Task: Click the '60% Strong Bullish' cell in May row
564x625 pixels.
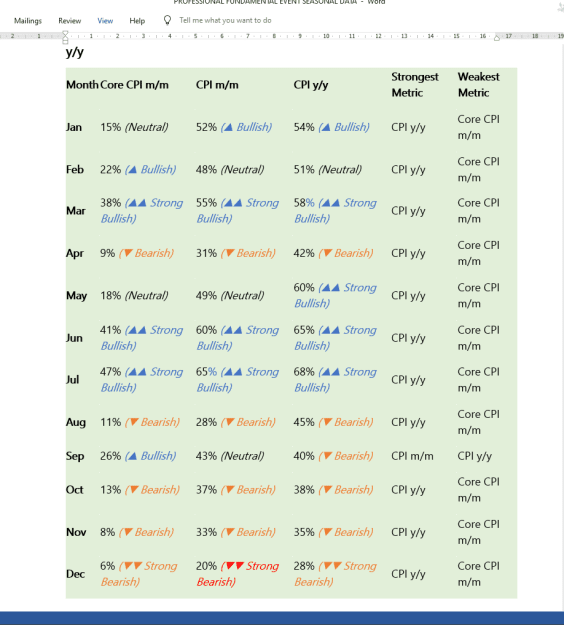Action: (335, 295)
